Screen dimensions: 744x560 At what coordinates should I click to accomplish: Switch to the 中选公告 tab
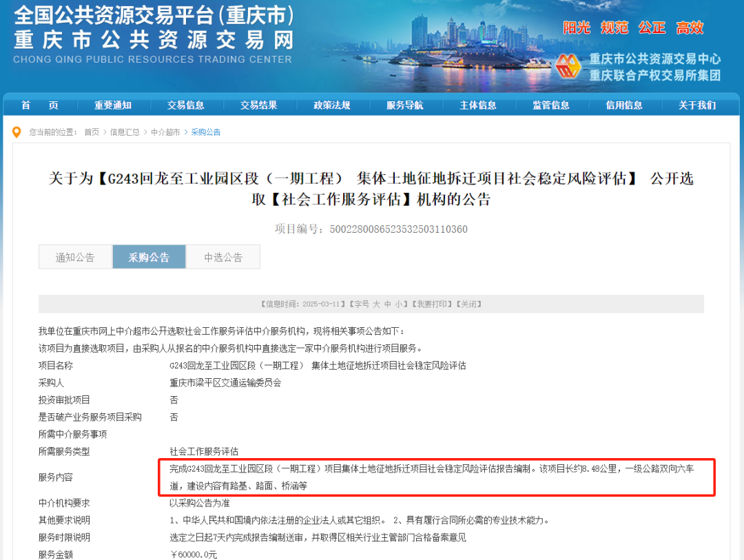(223, 257)
